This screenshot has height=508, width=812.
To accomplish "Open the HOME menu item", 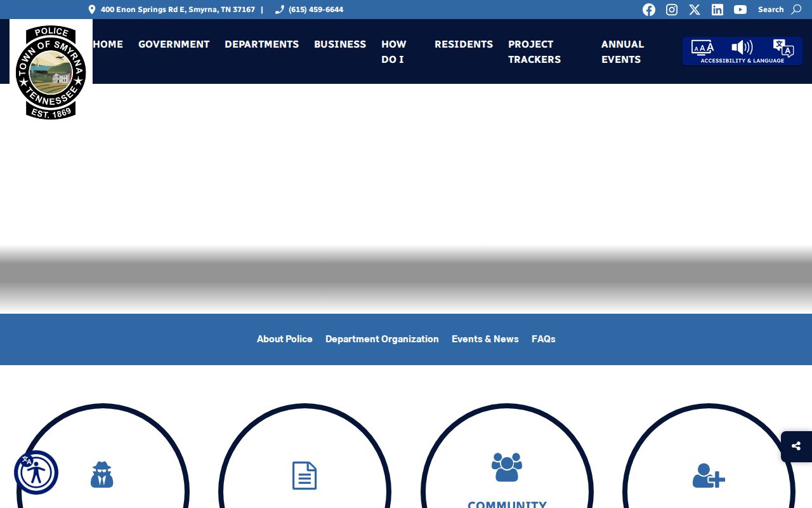I will 108,44.
